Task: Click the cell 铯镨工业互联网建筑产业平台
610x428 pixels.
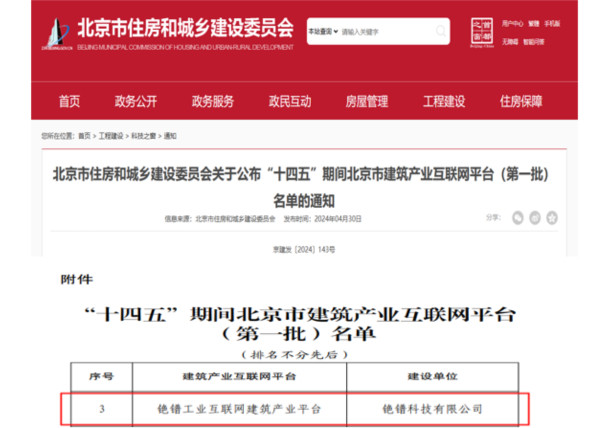Action: point(239,409)
